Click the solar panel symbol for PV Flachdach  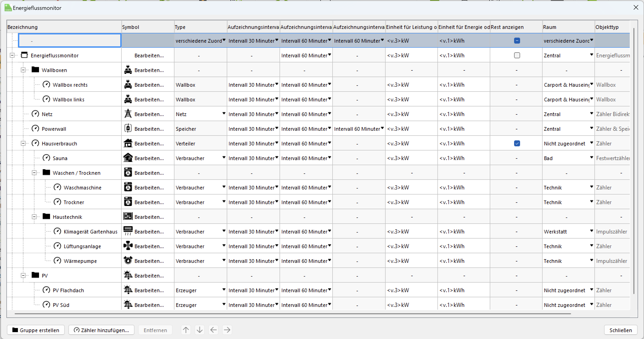128,290
